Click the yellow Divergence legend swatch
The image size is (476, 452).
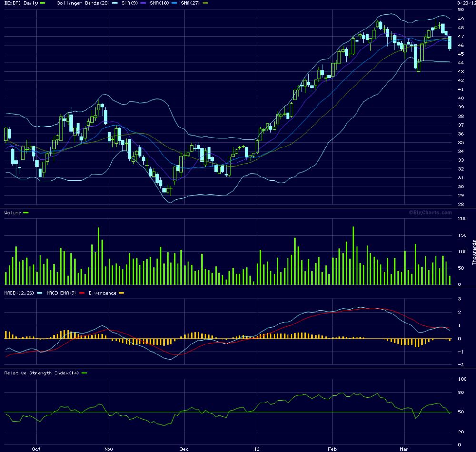[x=121, y=293]
